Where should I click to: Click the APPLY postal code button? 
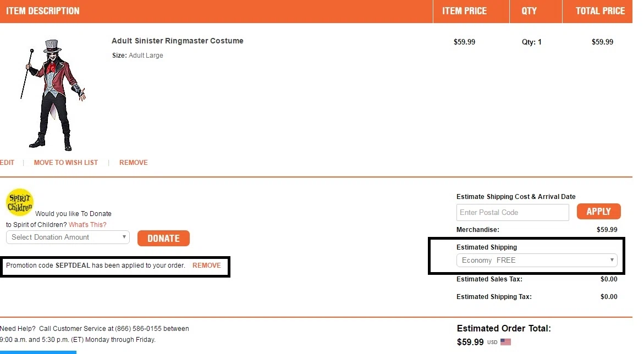(x=598, y=212)
